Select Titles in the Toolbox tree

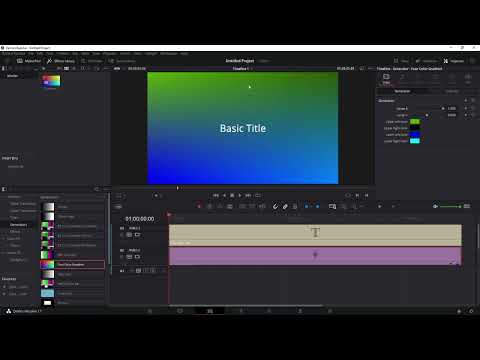point(14,217)
